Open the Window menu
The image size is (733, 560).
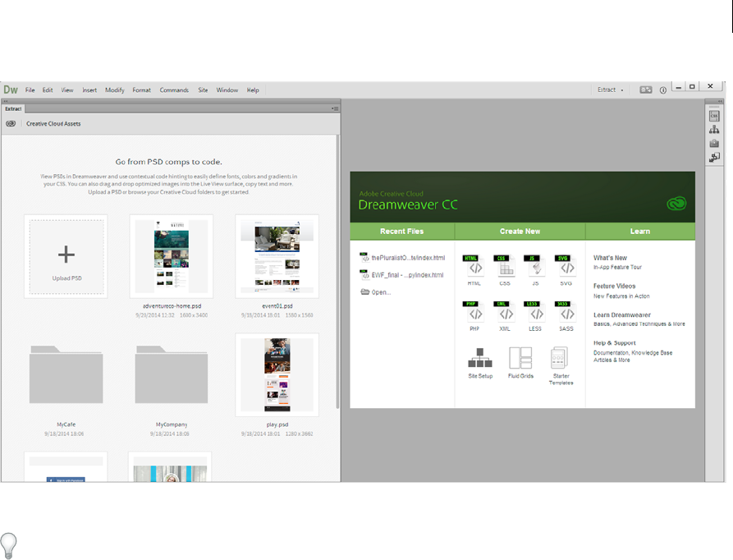[x=227, y=90]
